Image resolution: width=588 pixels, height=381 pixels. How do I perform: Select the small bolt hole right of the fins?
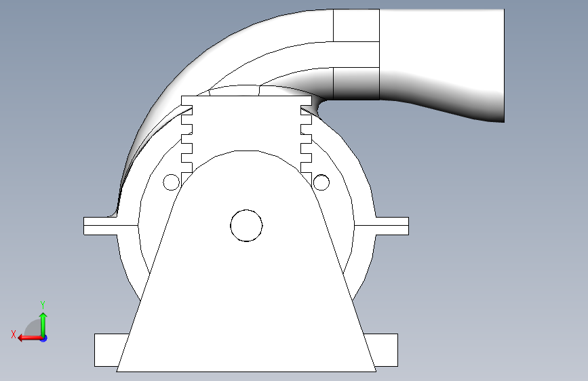pyautogui.click(x=321, y=182)
